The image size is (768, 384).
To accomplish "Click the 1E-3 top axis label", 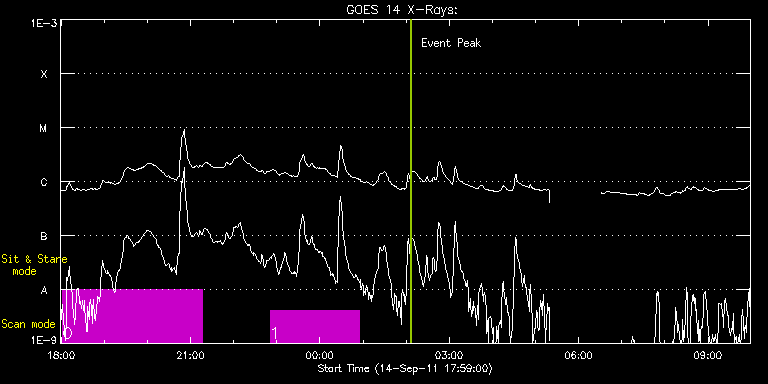I will (44, 23).
